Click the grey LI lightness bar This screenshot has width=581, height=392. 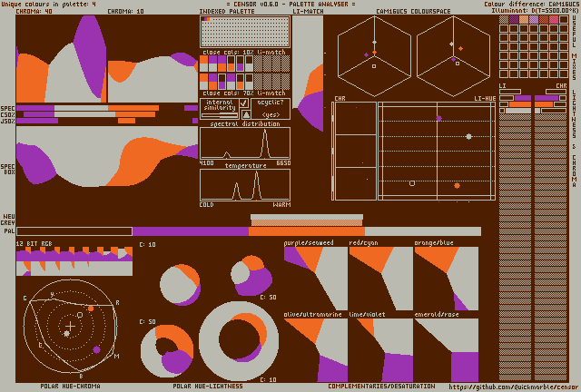click(518, 111)
